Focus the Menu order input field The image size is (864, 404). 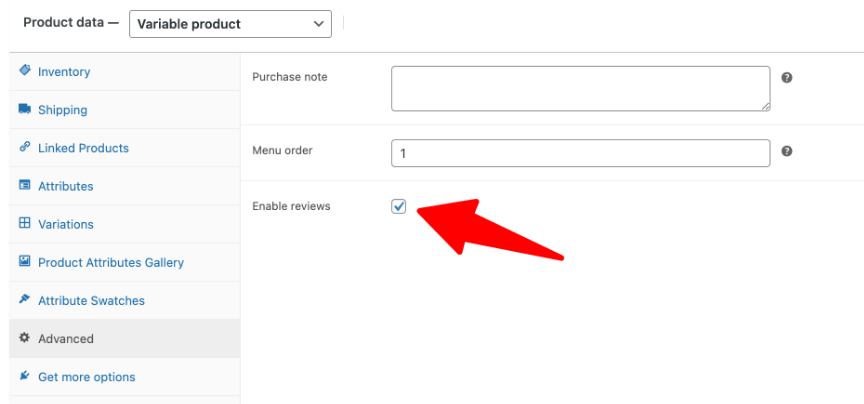pos(580,153)
